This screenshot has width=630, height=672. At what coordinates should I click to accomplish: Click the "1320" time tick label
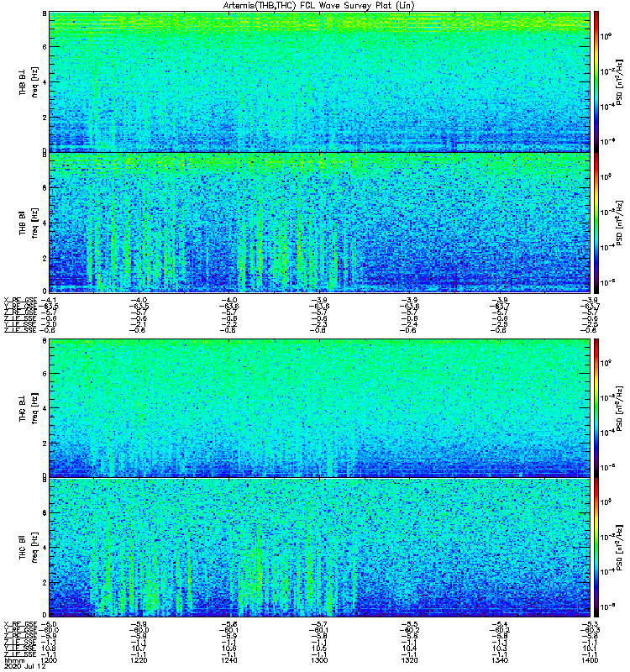click(x=409, y=660)
